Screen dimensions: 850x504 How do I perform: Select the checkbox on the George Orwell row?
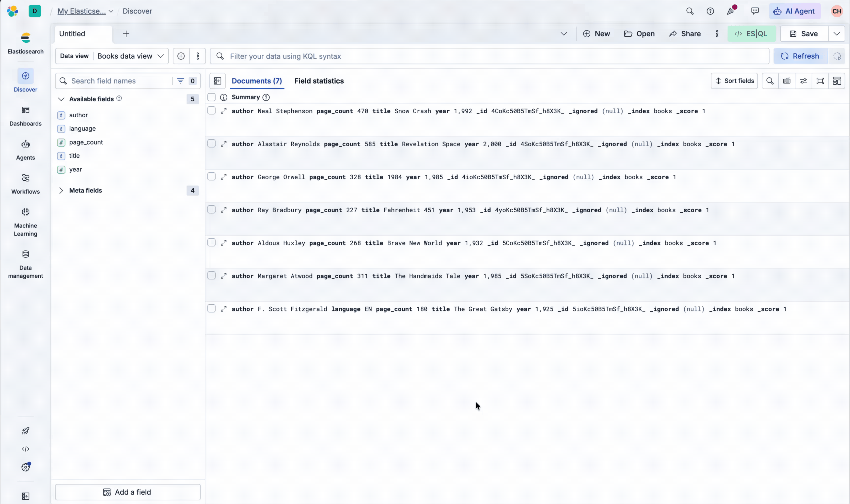(x=212, y=176)
